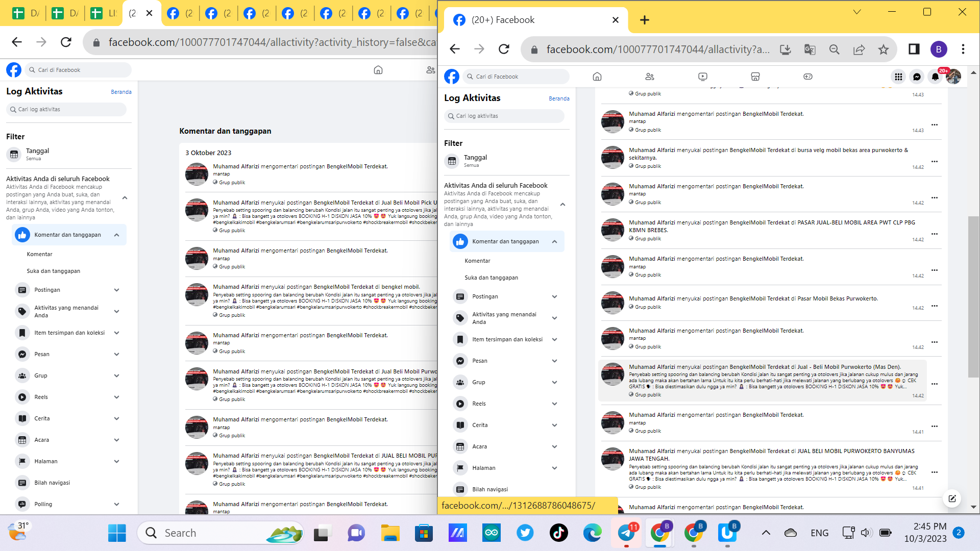Select Komentar sub-item in left window
The height and width of the screenshot is (551, 980).
[x=40, y=255]
